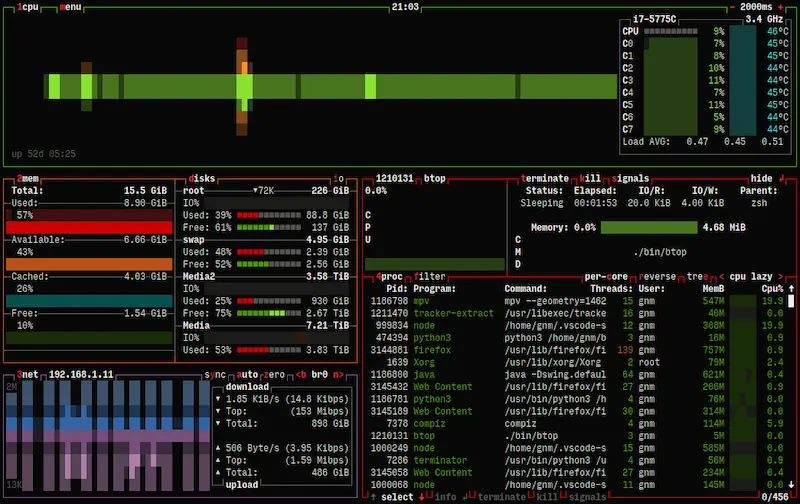Click terminate in the process list footer
800x504 pixels.
502,497
